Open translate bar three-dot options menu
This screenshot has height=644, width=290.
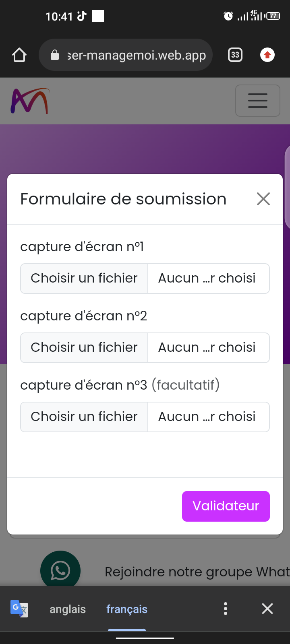(x=226, y=609)
